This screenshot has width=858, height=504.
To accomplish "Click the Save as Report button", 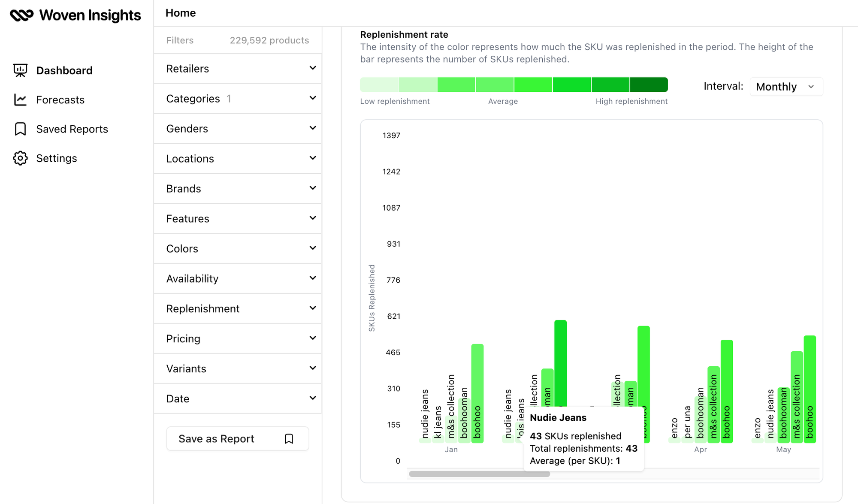I will pos(238,439).
